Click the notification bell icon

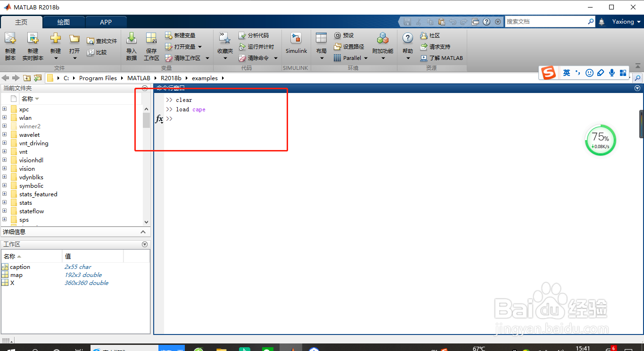pyautogui.click(x=602, y=22)
